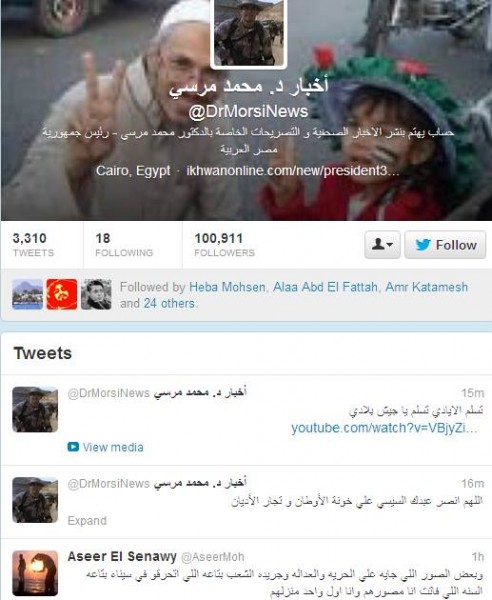Open the profile avatar at the header top
492x600 pixels.
(249, 33)
